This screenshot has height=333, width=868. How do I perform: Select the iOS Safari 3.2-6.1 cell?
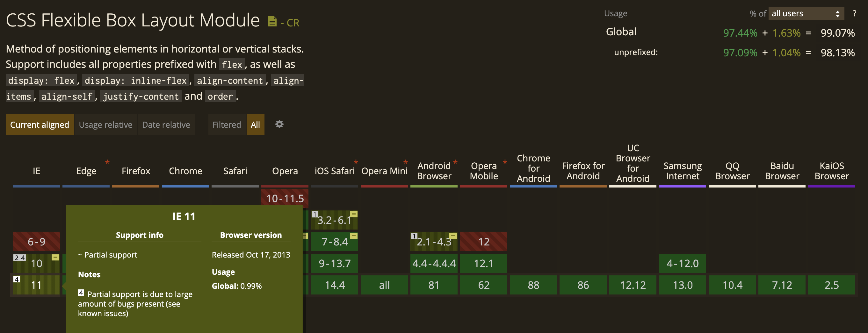click(335, 220)
